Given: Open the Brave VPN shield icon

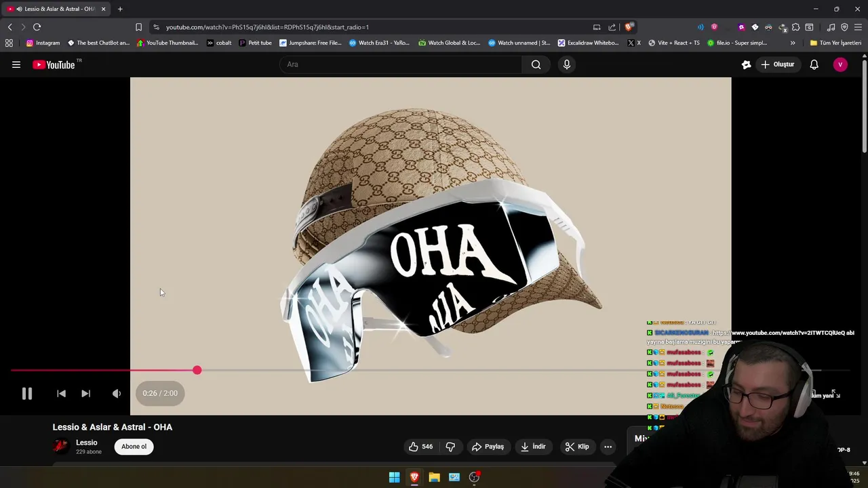Looking at the screenshot, I should (x=844, y=27).
